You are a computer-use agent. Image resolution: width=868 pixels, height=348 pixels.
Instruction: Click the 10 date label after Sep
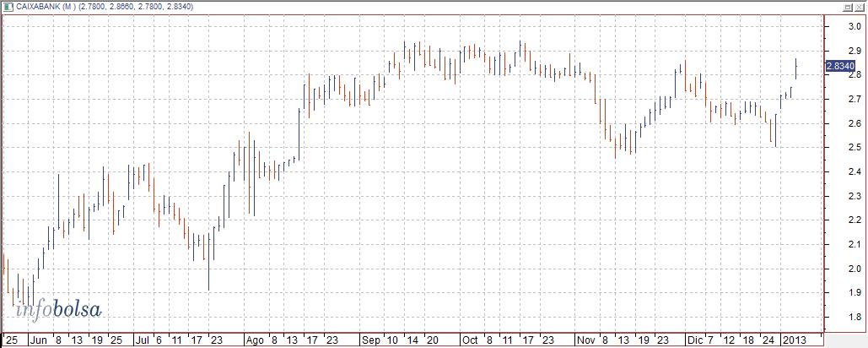point(392,340)
